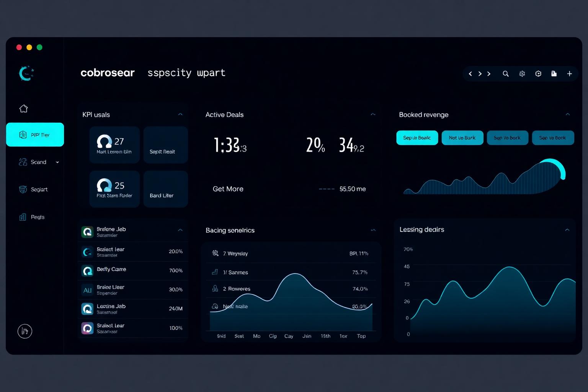Viewport: 588px width, 392px height.
Task: Open search with the magnifier icon
Action: 506,74
